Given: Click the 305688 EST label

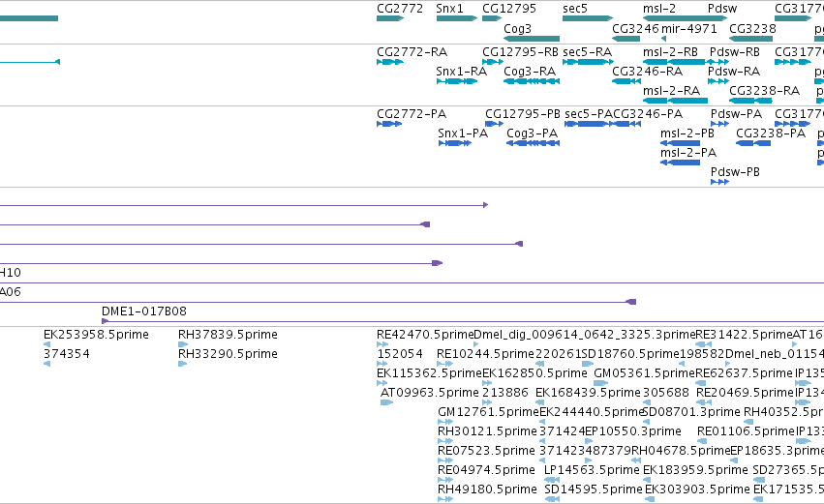Looking at the screenshot, I should click(x=666, y=393).
